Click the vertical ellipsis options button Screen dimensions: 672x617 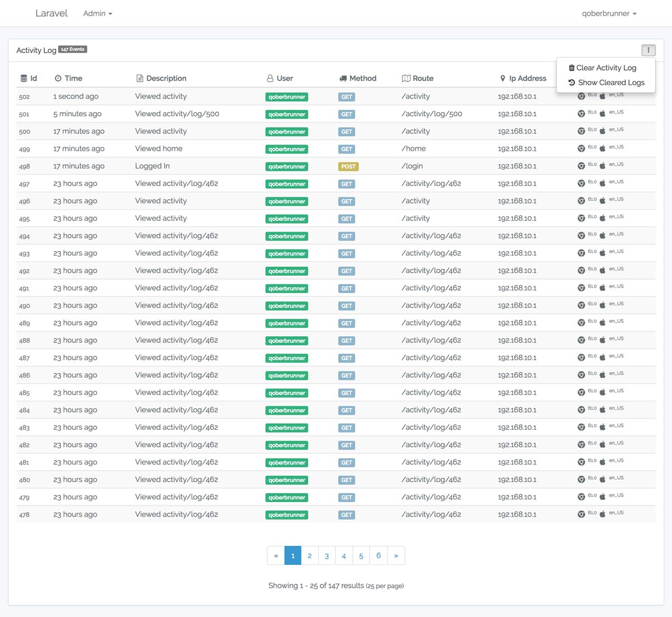tap(648, 50)
